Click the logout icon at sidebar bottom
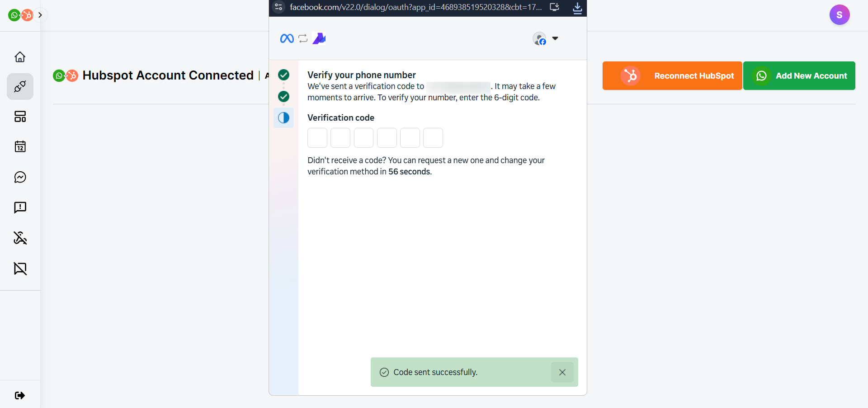Image resolution: width=868 pixels, height=408 pixels. click(x=20, y=395)
